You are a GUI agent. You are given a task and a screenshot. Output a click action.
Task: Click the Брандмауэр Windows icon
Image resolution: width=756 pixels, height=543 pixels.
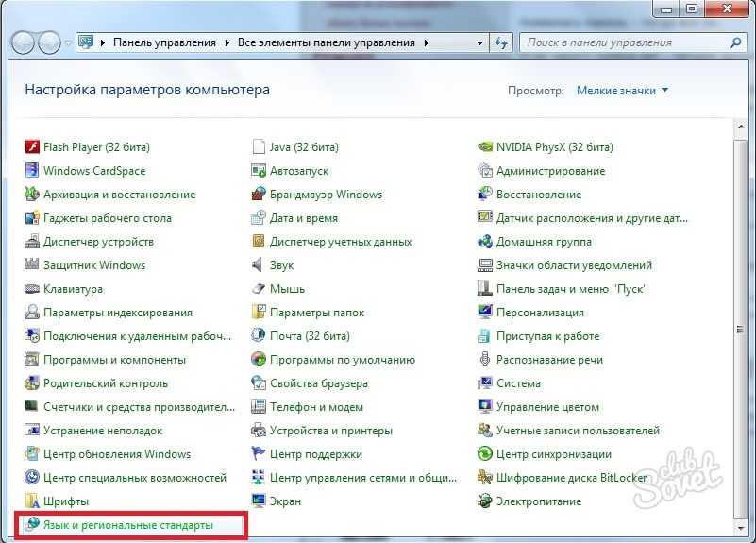point(259,194)
